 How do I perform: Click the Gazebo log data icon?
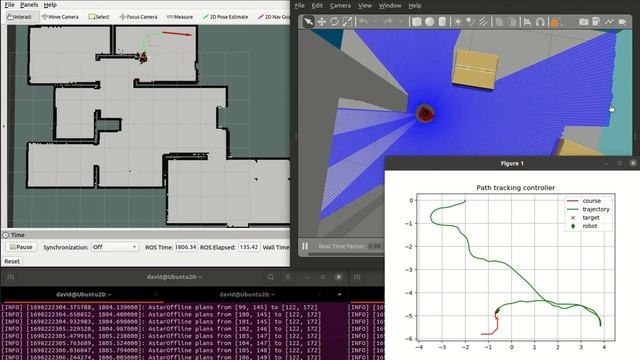pyautogui.click(x=596, y=22)
